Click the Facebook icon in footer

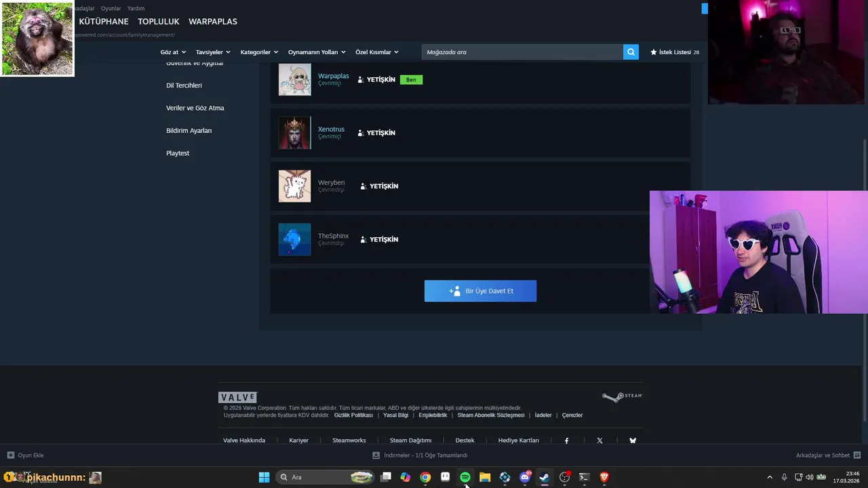567,441
